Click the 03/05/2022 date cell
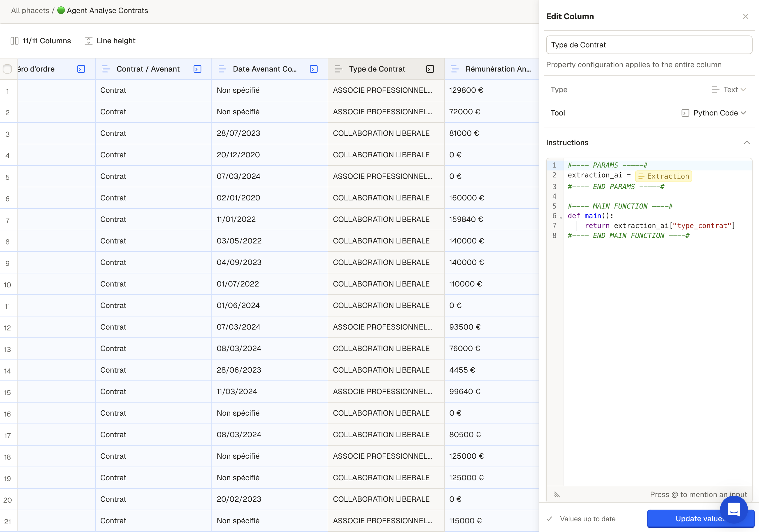Image resolution: width=759 pixels, height=532 pixels. point(270,241)
